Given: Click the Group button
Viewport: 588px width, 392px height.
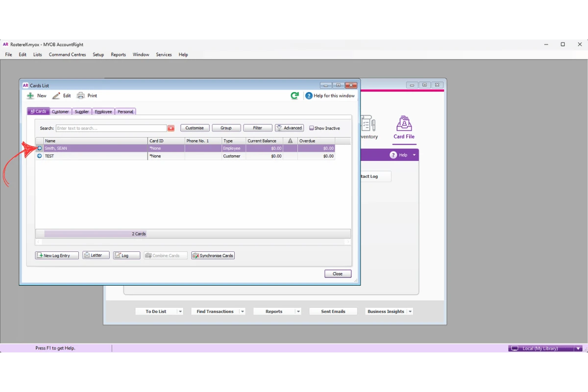Looking at the screenshot, I should point(226,128).
